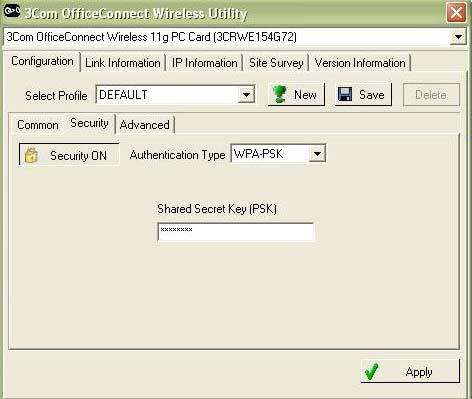This screenshot has width=472, height=399.
Task: Switch to the Configuration tab
Action: (42, 61)
